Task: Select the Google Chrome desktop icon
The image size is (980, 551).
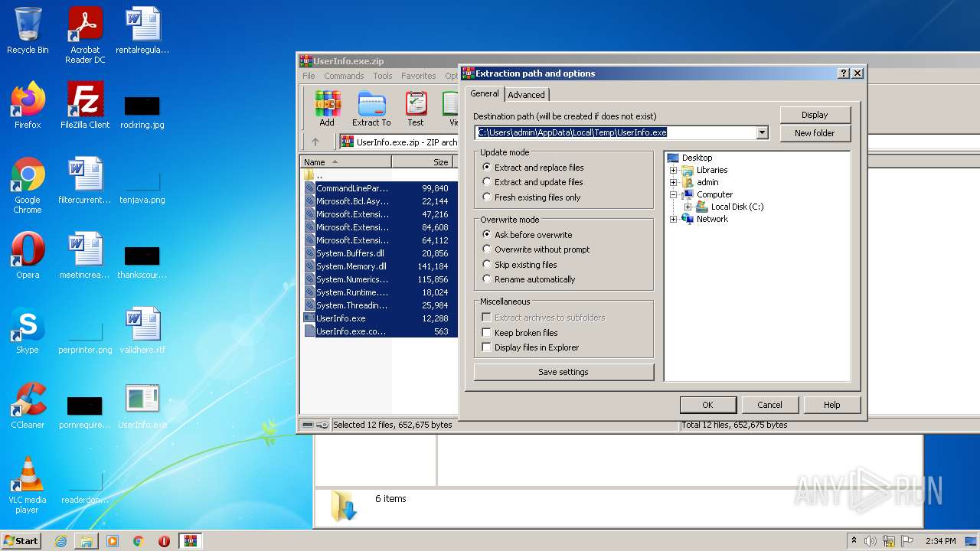Action: click(28, 185)
